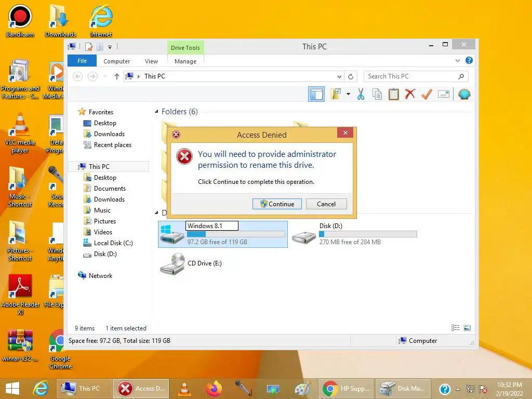This screenshot has width=532, height=399.
Task: Open the Manage ribbon tab
Action: [185, 61]
